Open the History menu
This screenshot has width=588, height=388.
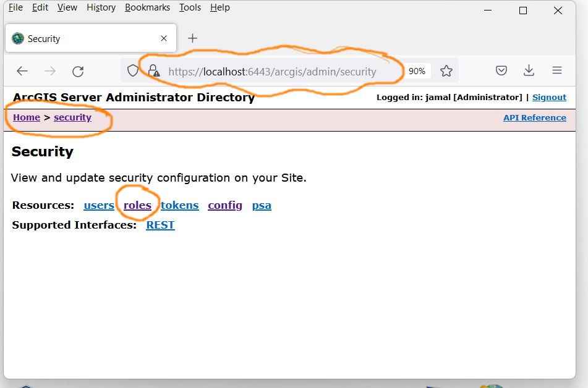coord(101,7)
